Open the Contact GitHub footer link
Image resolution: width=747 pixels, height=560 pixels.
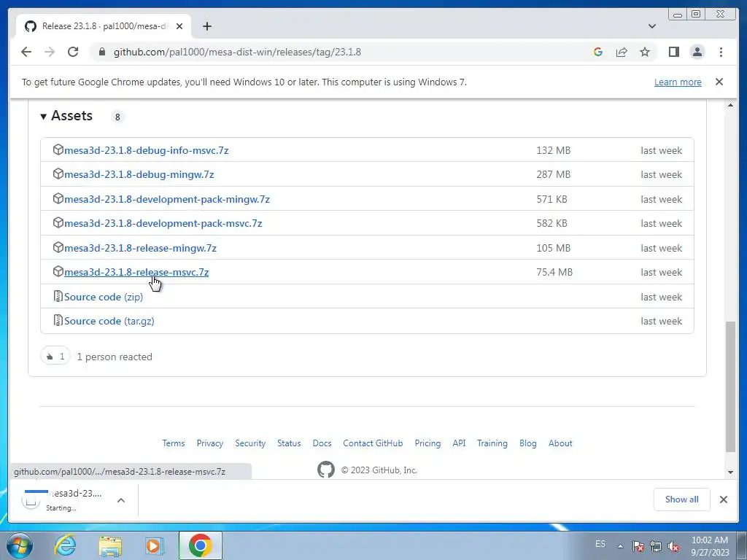point(373,443)
